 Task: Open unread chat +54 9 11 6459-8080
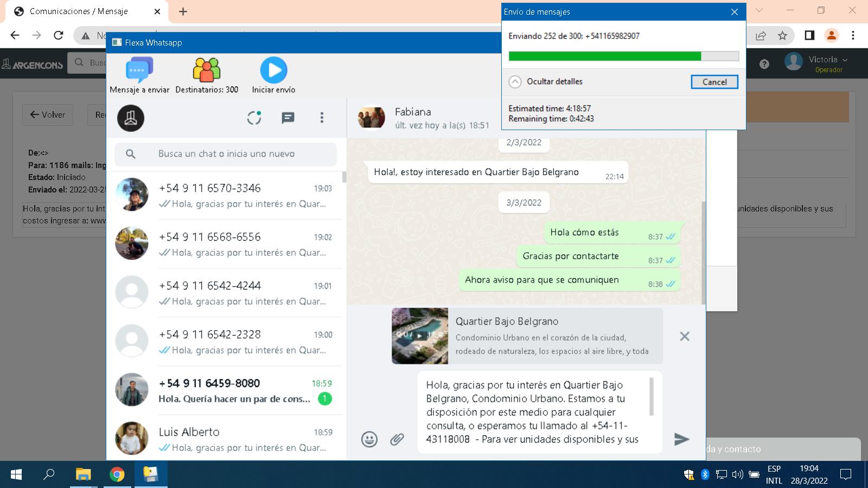(225, 391)
